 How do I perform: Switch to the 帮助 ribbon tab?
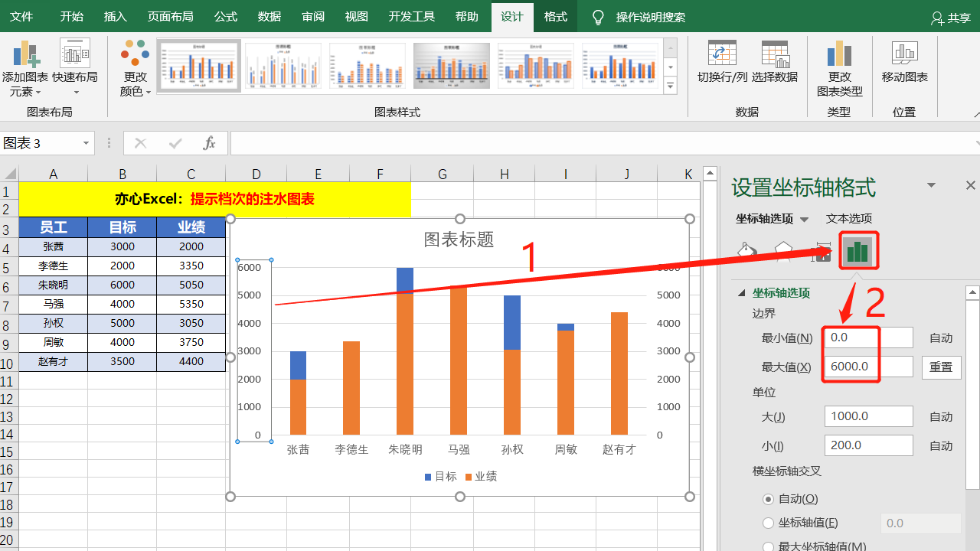(x=466, y=17)
